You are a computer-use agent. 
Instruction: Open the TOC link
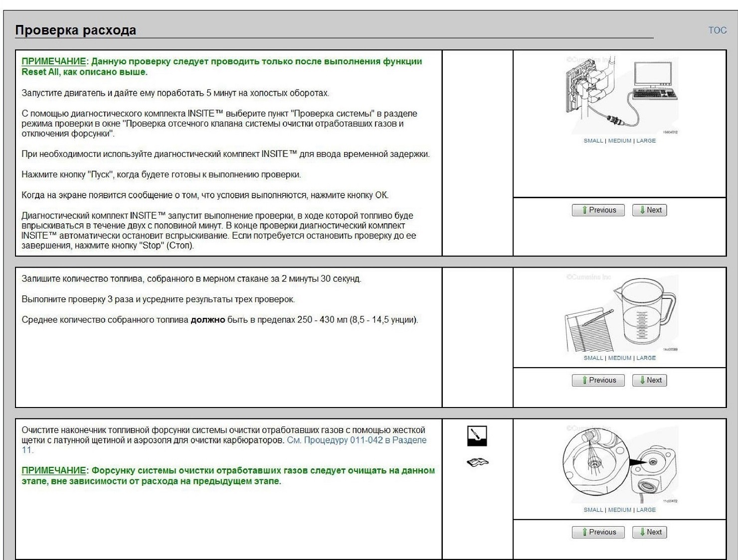[x=717, y=30]
